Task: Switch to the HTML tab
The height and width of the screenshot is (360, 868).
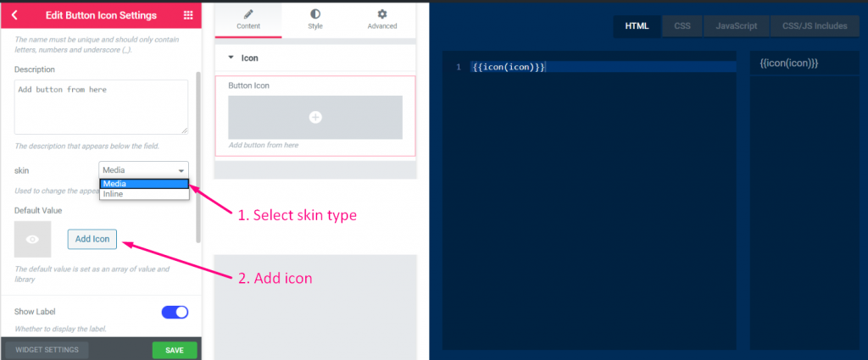Action: click(637, 26)
